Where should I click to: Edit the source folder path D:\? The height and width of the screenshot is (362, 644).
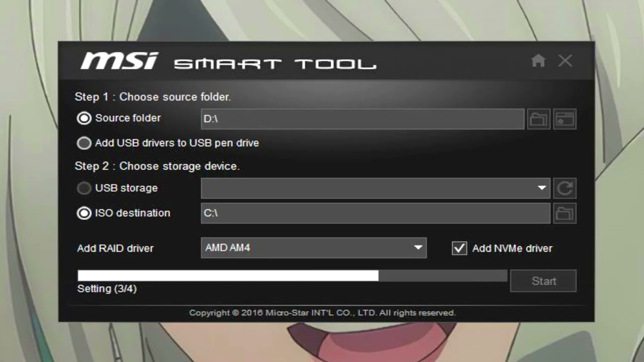pos(363,119)
